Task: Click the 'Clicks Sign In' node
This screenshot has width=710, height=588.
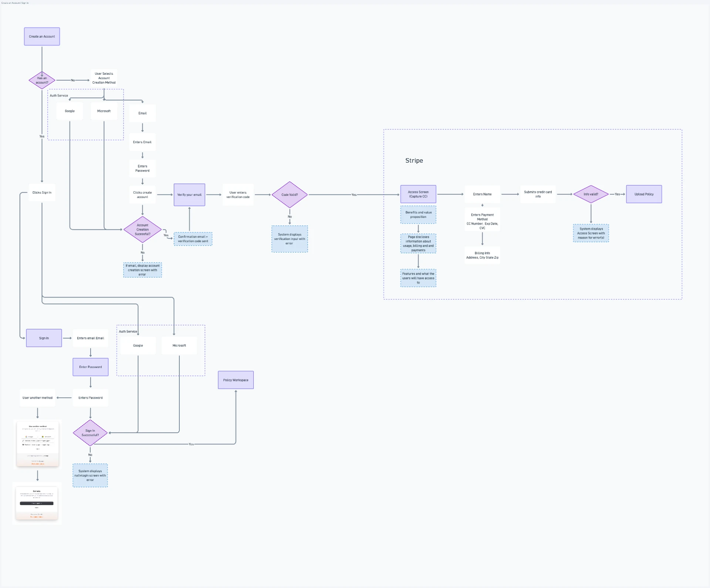Action: click(42, 193)
